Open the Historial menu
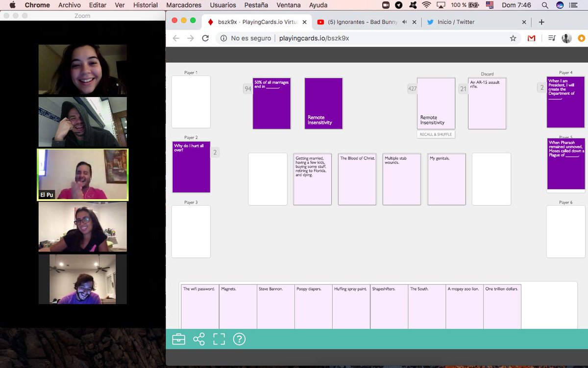 click(146, 5)
